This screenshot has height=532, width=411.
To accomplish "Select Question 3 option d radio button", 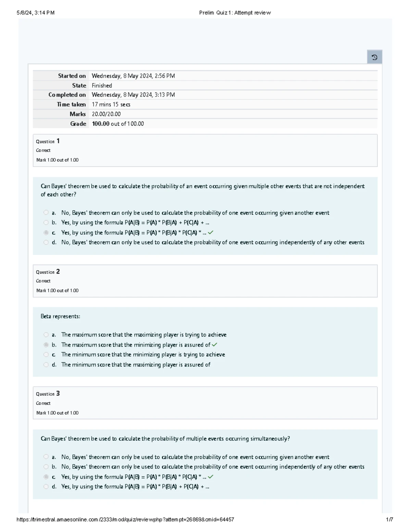I will (46, 487).
